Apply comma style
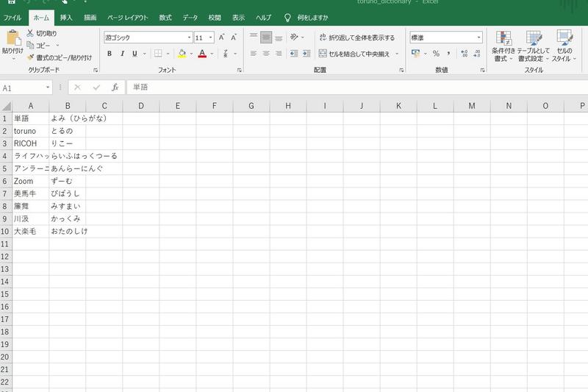Viewport: 588px width, 392px height. coord(448,54)
